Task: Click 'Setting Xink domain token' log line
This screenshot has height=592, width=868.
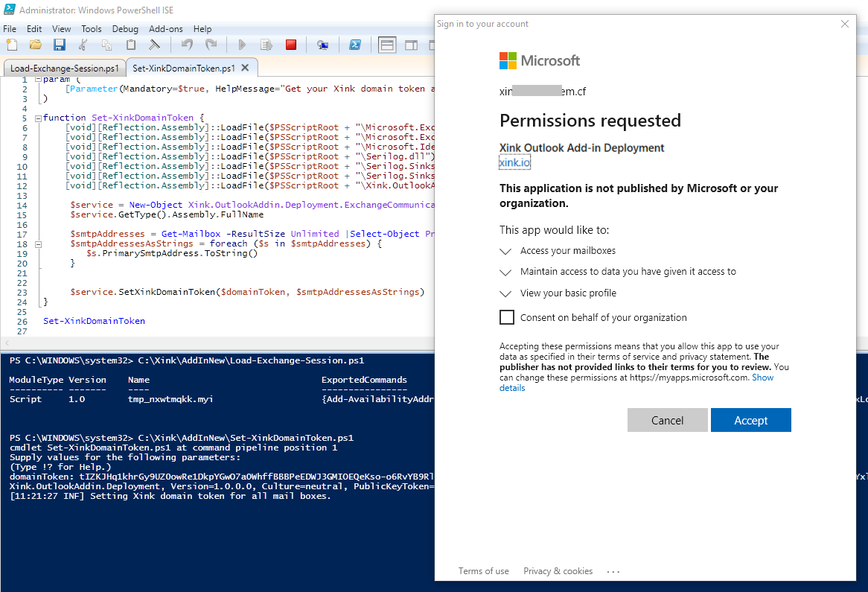Action: tap(170, 496)
